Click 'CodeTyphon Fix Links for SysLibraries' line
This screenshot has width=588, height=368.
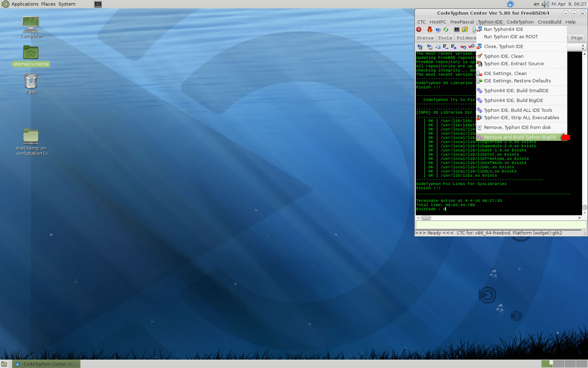[x=461, y=184]
